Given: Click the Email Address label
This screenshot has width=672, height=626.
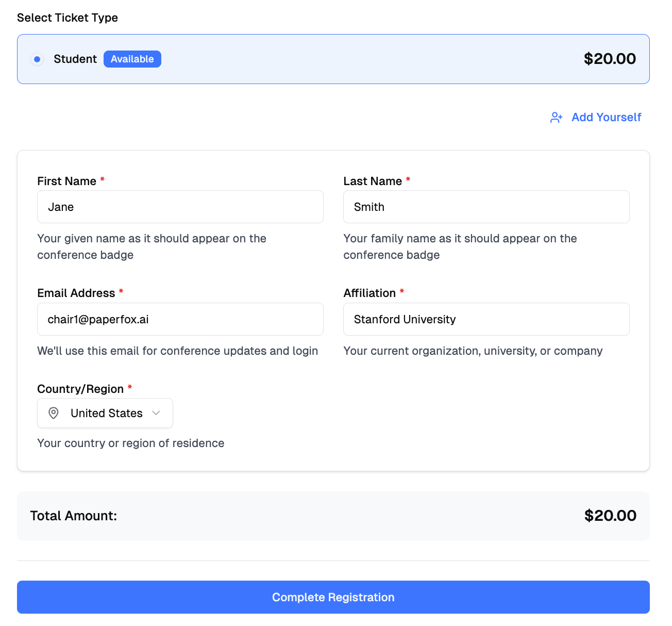Looking at the screenshot, I should coord(76,293).
